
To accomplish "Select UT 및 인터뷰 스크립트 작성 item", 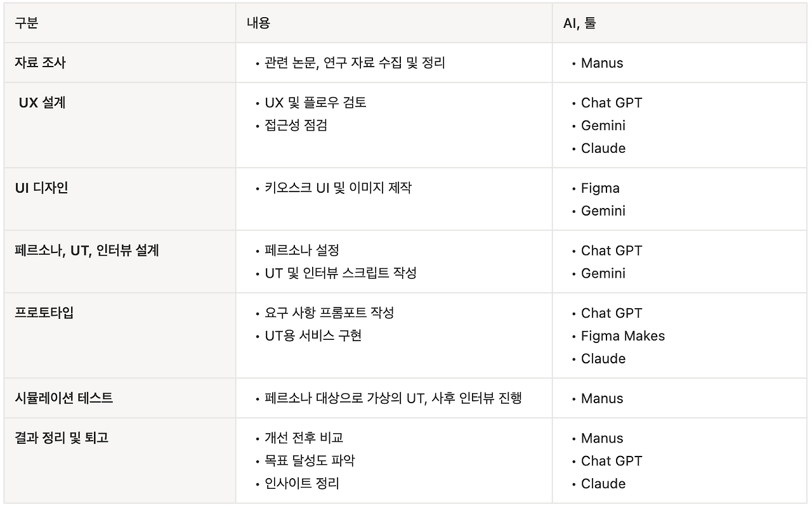I will pos(341,273).
